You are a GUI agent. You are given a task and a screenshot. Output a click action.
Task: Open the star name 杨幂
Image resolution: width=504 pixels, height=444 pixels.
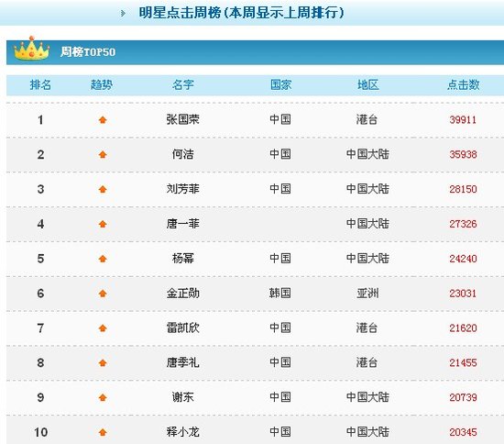point(183,259)
